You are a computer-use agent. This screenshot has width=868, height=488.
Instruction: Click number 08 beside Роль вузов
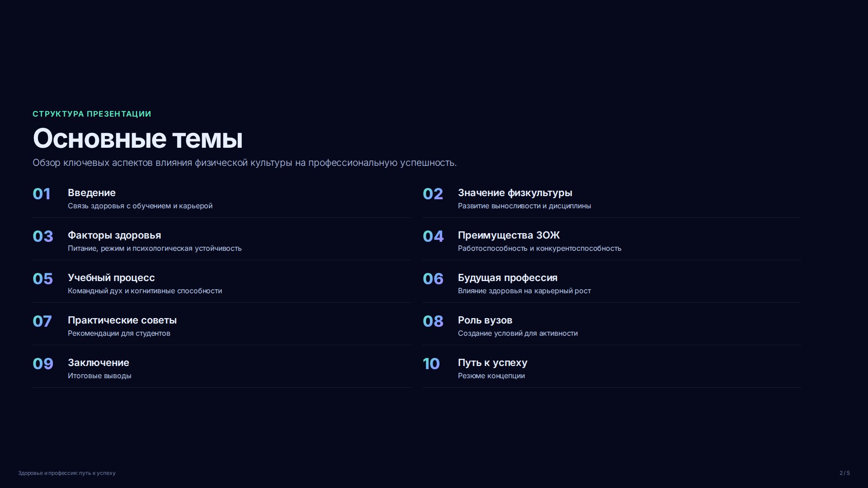(433, 321)
